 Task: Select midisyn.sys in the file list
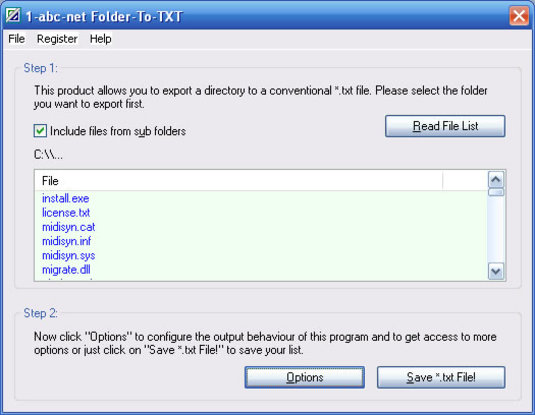[69, 256]
